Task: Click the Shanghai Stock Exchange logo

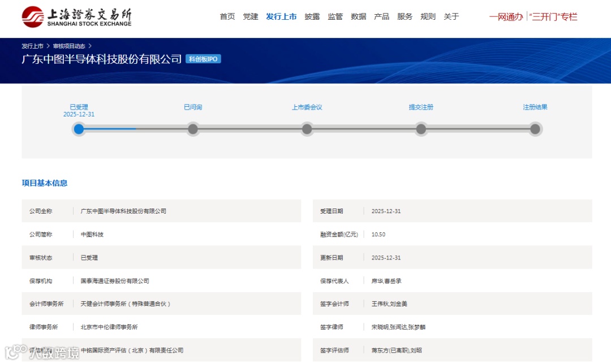Action: point(77,17)
